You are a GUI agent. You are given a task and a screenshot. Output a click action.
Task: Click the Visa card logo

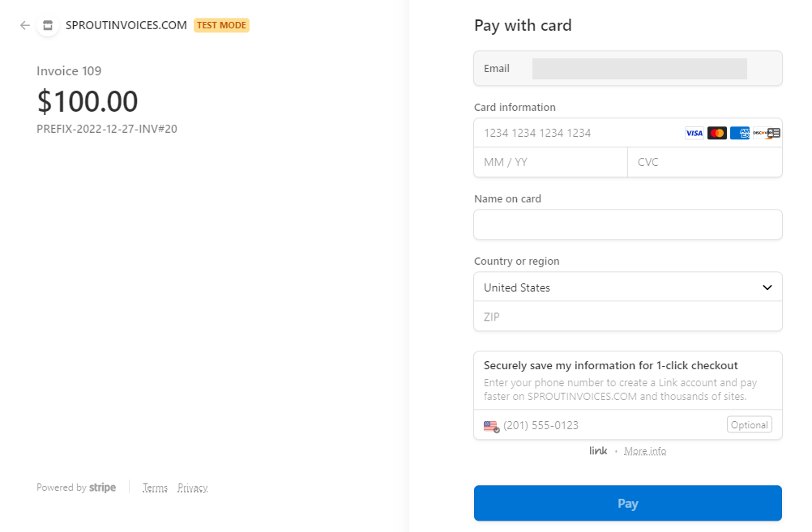click(x=694, y=133)
